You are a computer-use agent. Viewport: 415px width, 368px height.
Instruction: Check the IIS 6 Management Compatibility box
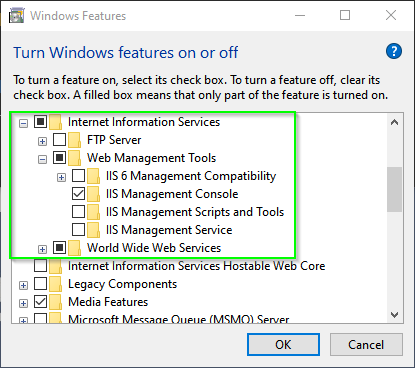78,176
